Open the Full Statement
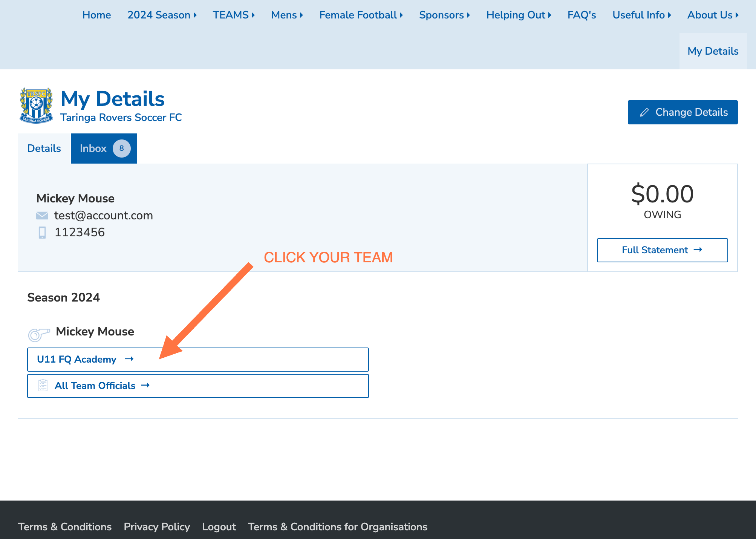756x539 pixels. (x=663, y=250)
